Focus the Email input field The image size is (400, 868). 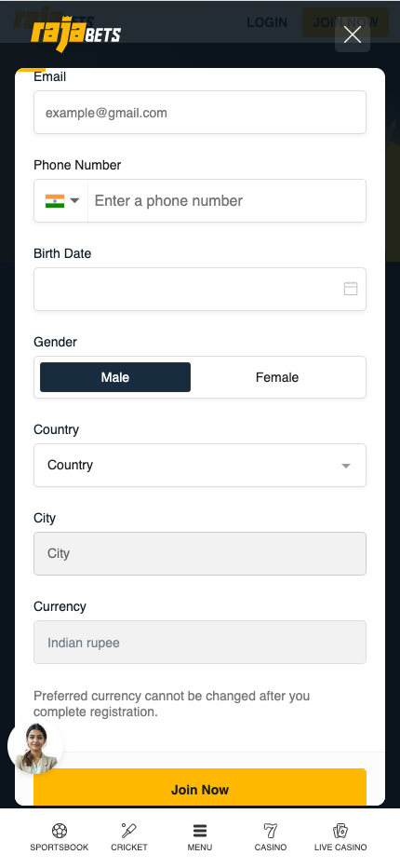[200, 113]
